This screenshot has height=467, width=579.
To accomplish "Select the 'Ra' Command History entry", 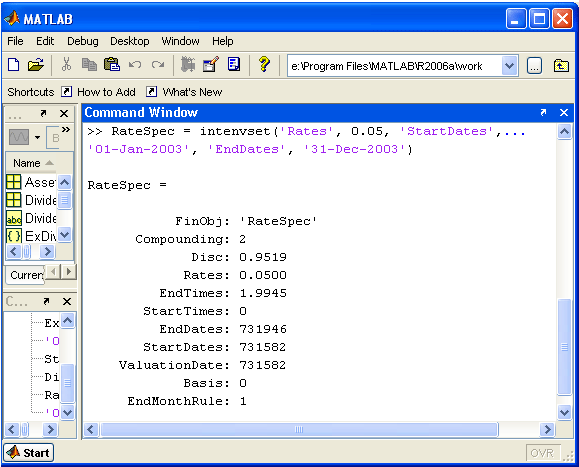I will (x=52, y=395).
